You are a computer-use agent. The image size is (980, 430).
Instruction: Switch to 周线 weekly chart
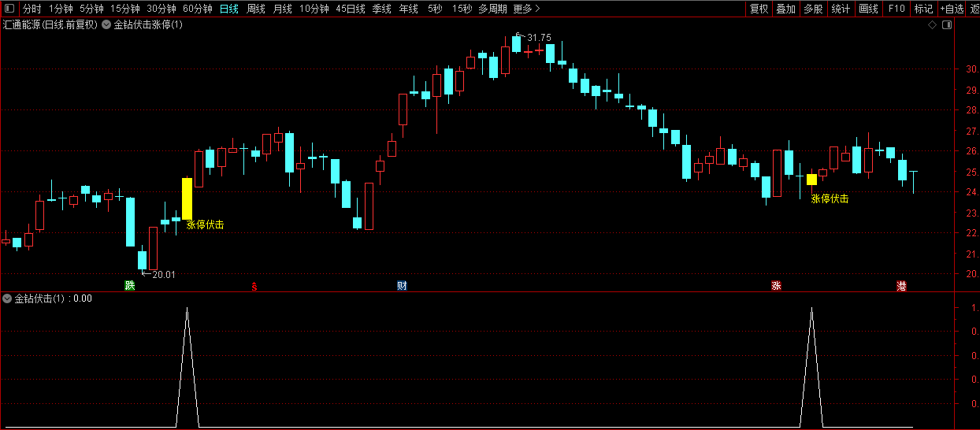pyautogui.click(x=255, y=9)
